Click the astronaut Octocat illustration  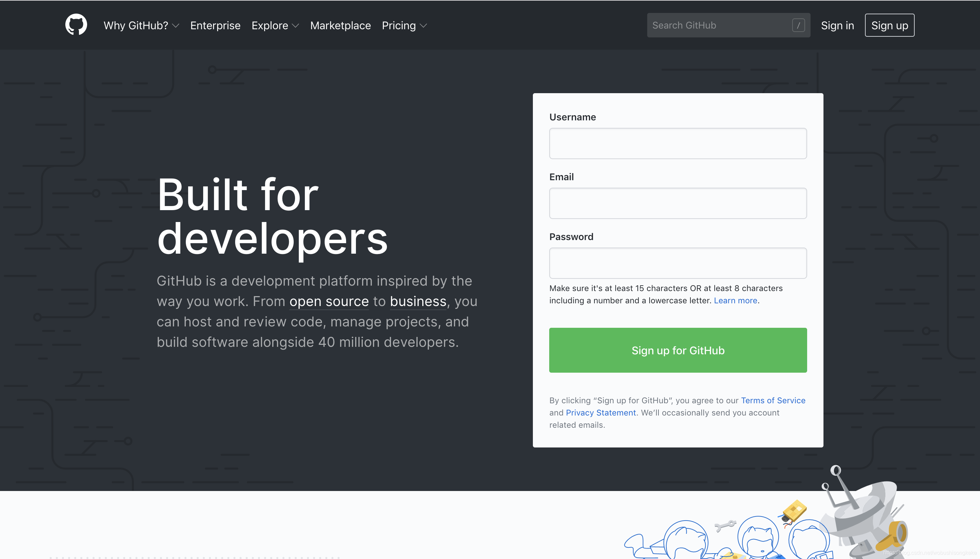click(x=757, y=538)
